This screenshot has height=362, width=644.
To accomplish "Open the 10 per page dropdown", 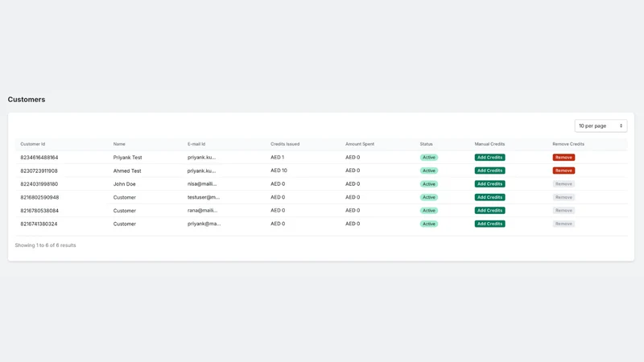I will click(601, 125).
